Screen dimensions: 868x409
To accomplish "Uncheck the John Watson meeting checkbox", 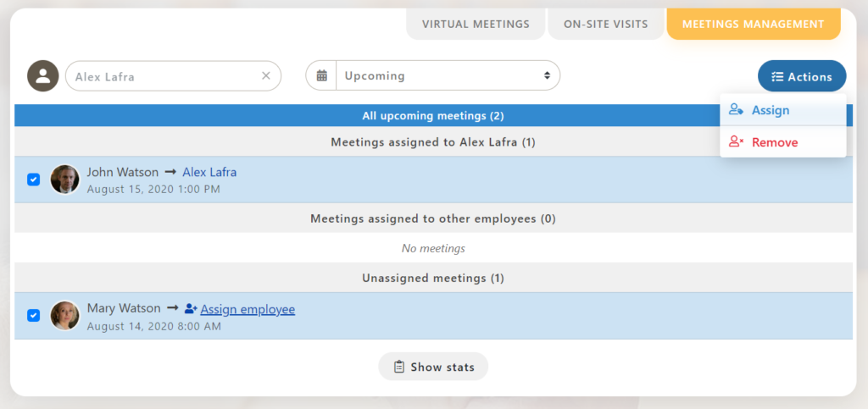I will [34, 180].
